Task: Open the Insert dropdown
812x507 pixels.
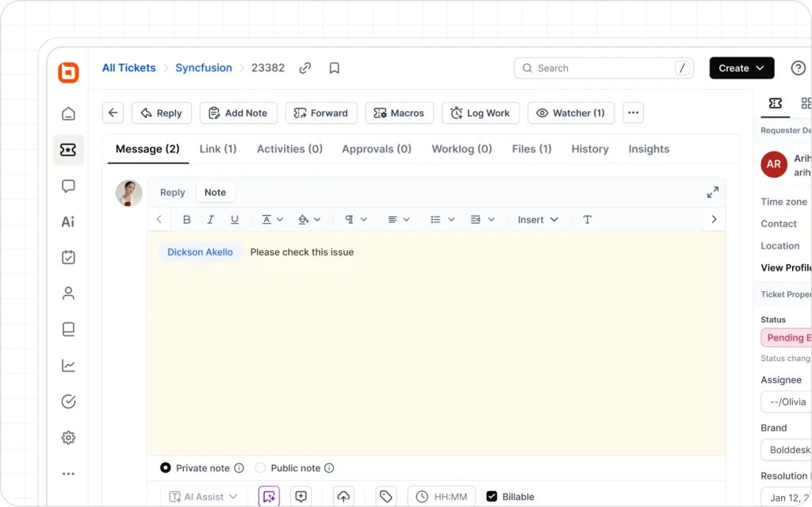Action: 538,220
